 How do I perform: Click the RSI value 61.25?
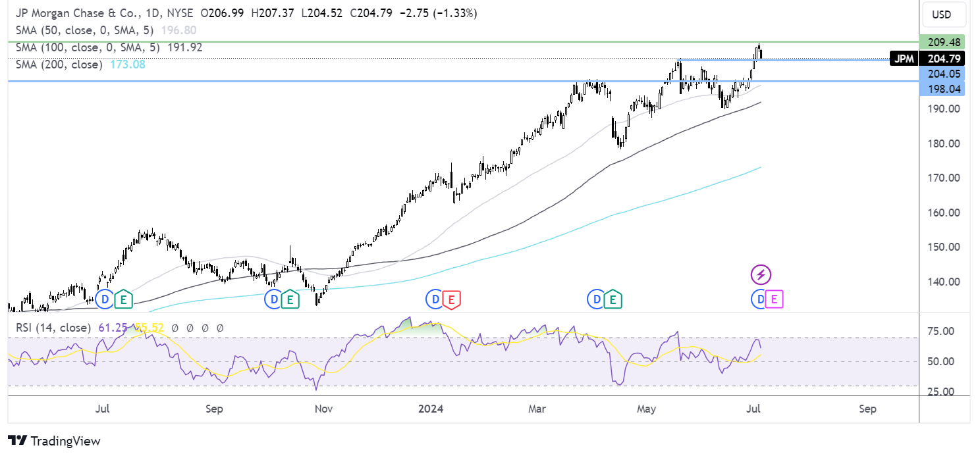[112, 327]
